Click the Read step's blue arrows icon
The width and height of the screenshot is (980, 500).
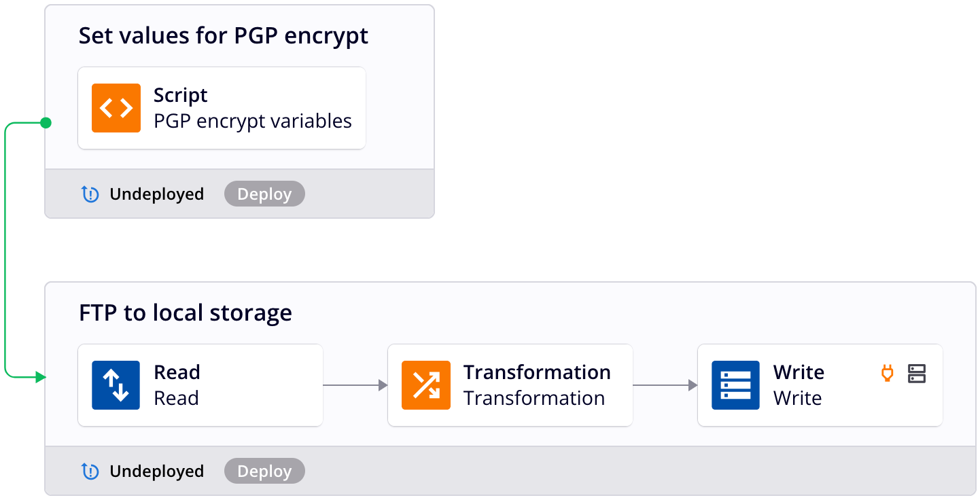(116, 385)
